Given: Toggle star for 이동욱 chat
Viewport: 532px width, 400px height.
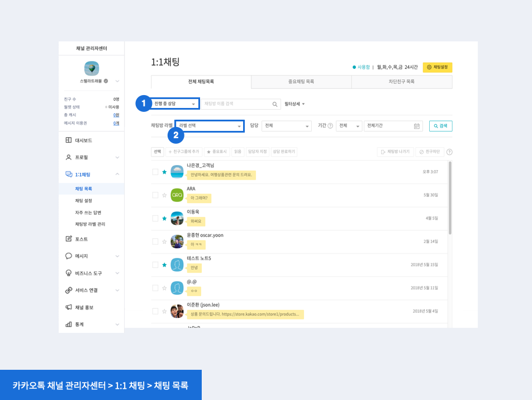Looking at the screenshot, I should [164, 218].
